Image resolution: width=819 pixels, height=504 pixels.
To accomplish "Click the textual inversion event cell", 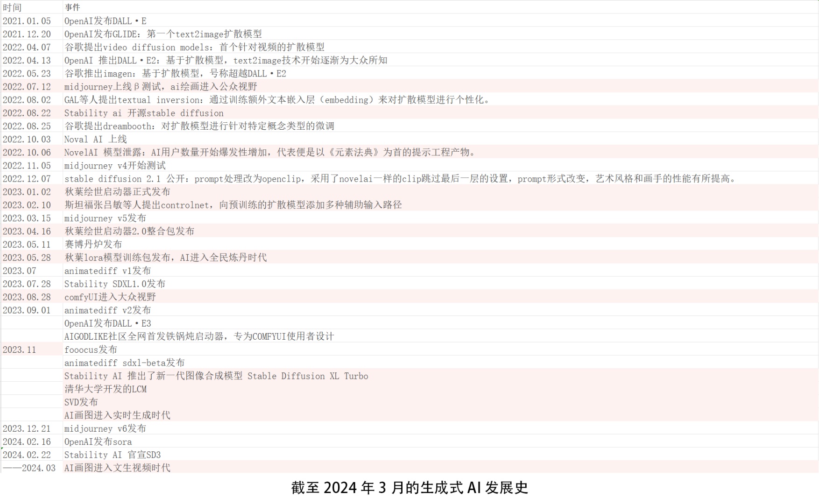I will 440,99.
